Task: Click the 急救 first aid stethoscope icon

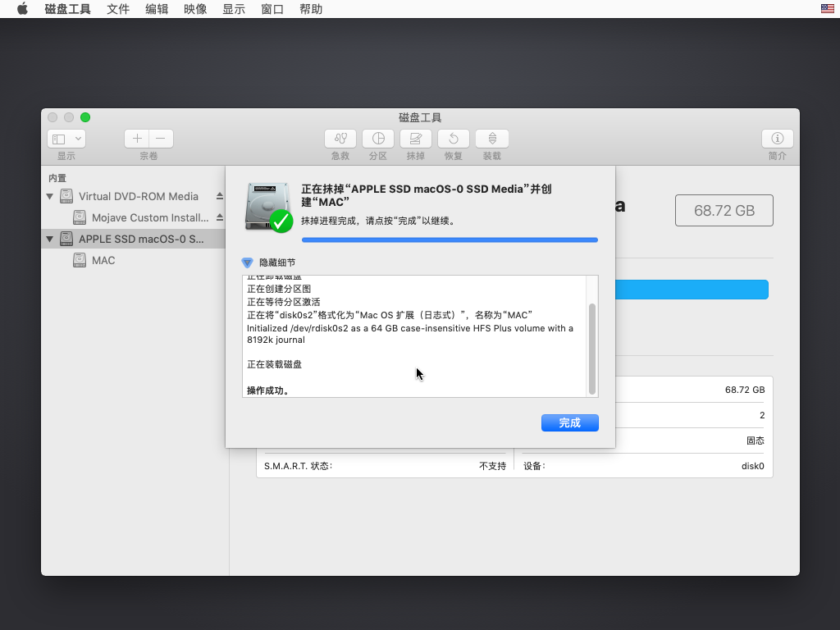Action: (340, 139)
